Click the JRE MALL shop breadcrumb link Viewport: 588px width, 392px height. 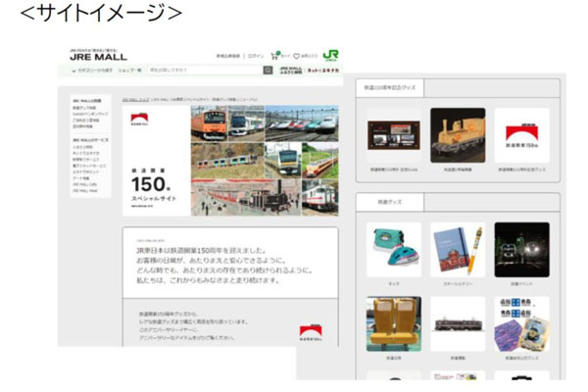coord(135,100)
